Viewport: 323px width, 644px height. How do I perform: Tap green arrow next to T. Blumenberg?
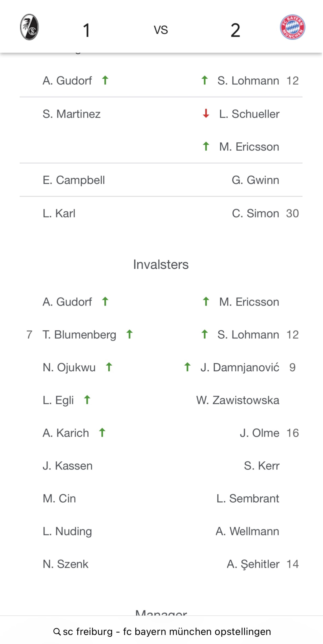(129, 334)
